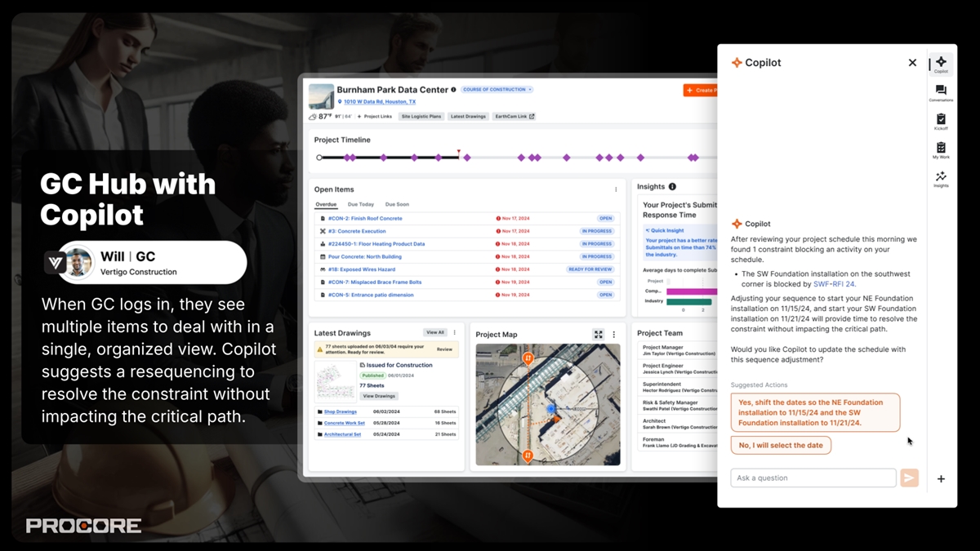Send the Copilot question with arrow button
Viewport: 980px width, 551px height.
point(909,478)
